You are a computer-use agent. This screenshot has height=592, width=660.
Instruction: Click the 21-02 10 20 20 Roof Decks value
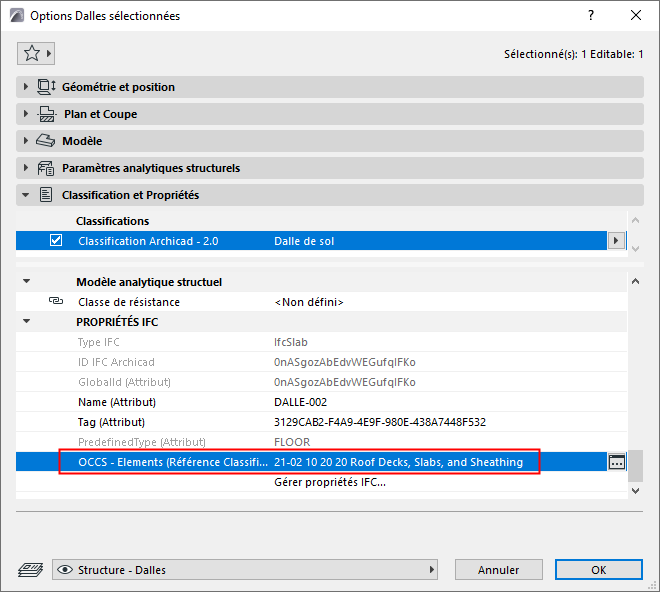[x=398, y=462]
